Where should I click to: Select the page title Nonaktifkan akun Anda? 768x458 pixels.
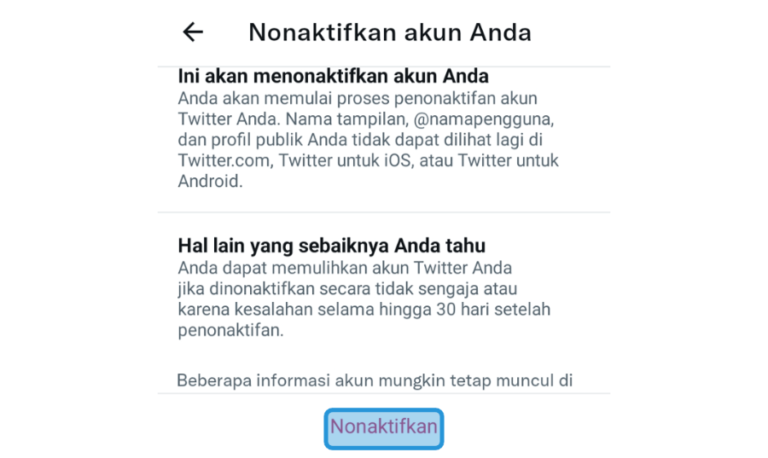coord(390,32)
